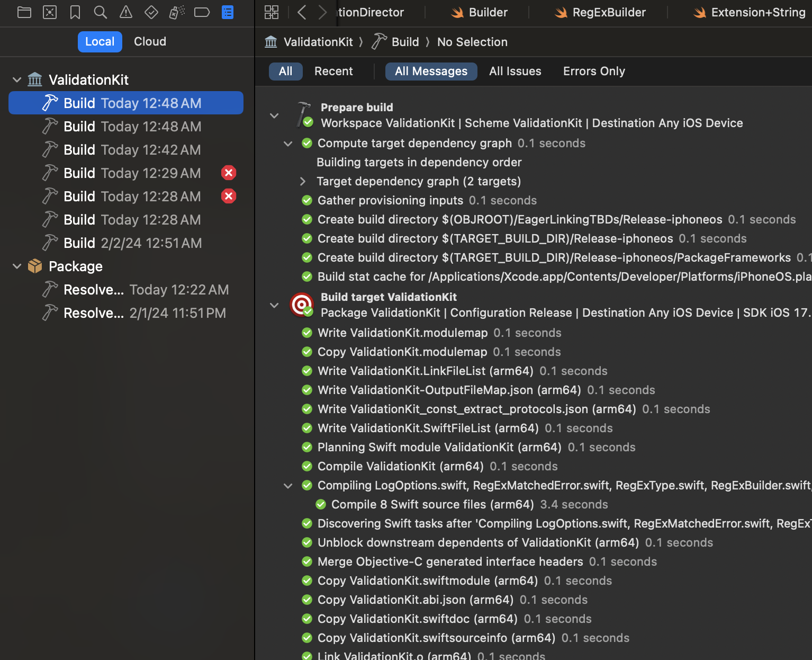This screenshot has height=660, width=812.
Task: Open the Extension+String editor tab
Action: tap(748, 12)
